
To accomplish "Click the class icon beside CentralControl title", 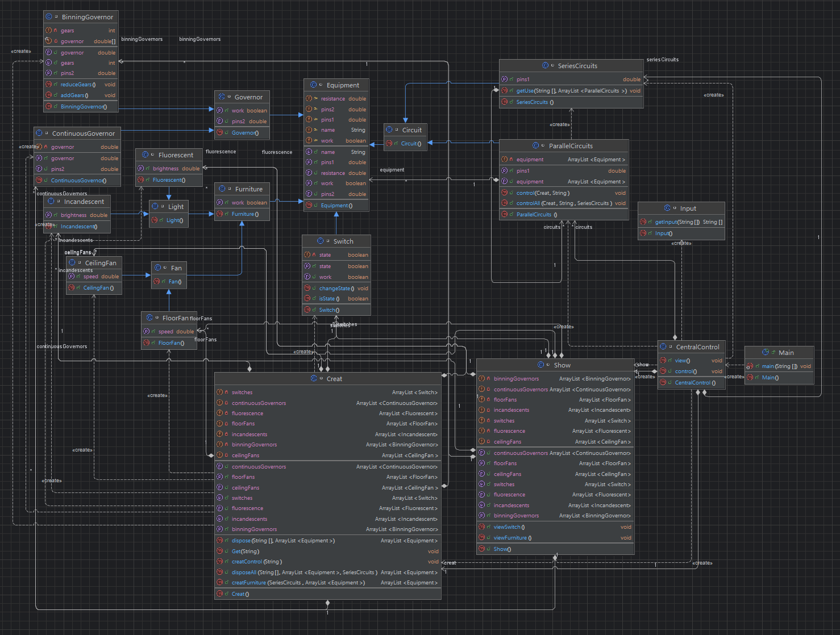I will [663, 347].
